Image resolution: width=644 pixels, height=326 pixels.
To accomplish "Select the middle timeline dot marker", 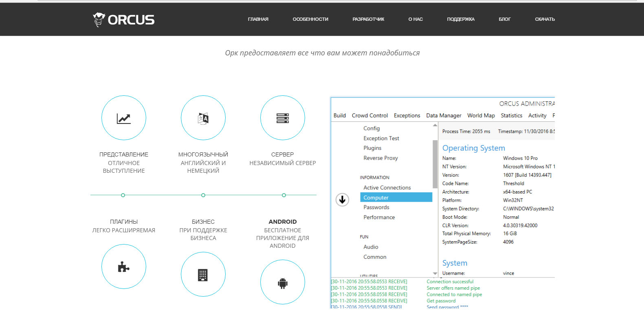I will click(x=203, y=195).
